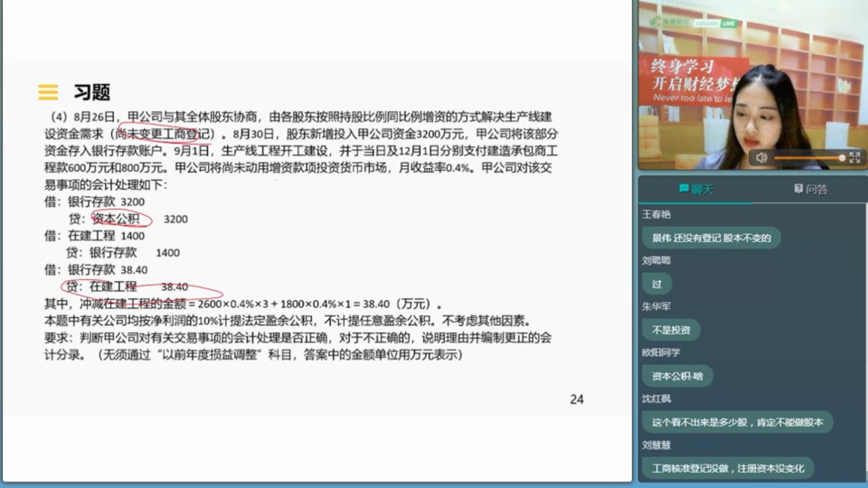Click message 工商核准登记没做，注册资本没变化
Screen dimensions: 868x488
coord(728,468)
